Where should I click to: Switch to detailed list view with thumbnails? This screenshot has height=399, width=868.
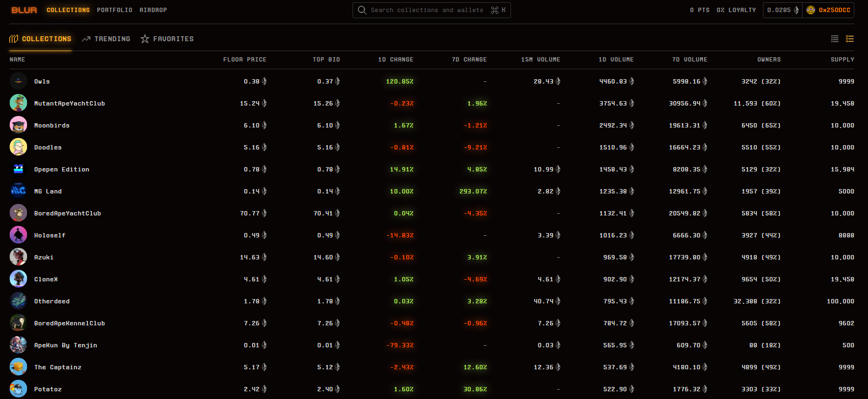(x=850, y=38)
